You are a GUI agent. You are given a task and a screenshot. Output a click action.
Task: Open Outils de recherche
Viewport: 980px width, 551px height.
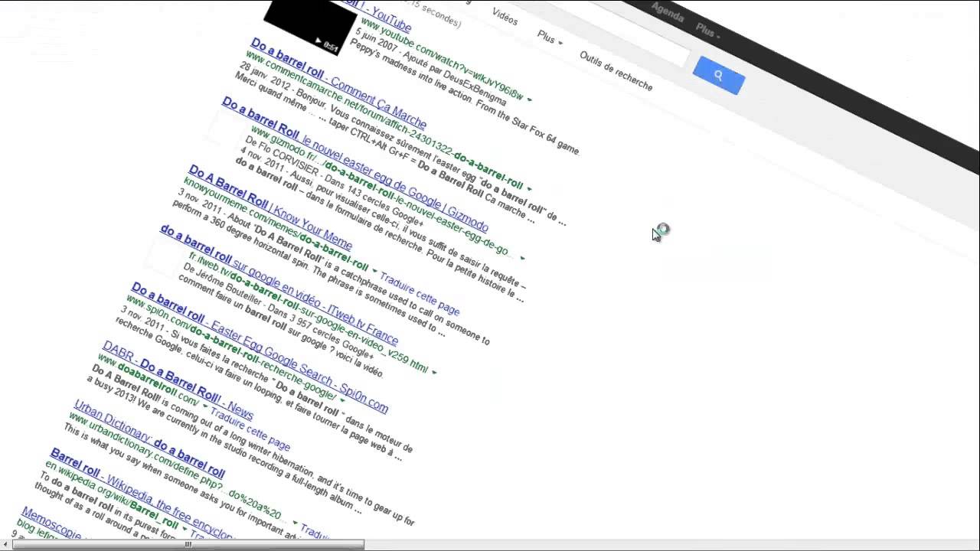[x=616, y=71]
